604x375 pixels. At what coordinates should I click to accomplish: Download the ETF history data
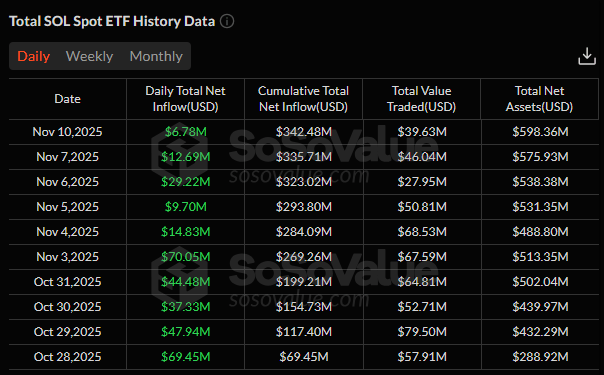(x=587, y=56)
